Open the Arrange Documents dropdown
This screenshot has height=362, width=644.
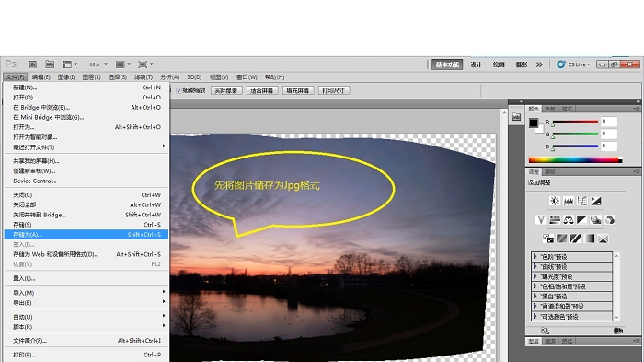[x=122, y=64]
